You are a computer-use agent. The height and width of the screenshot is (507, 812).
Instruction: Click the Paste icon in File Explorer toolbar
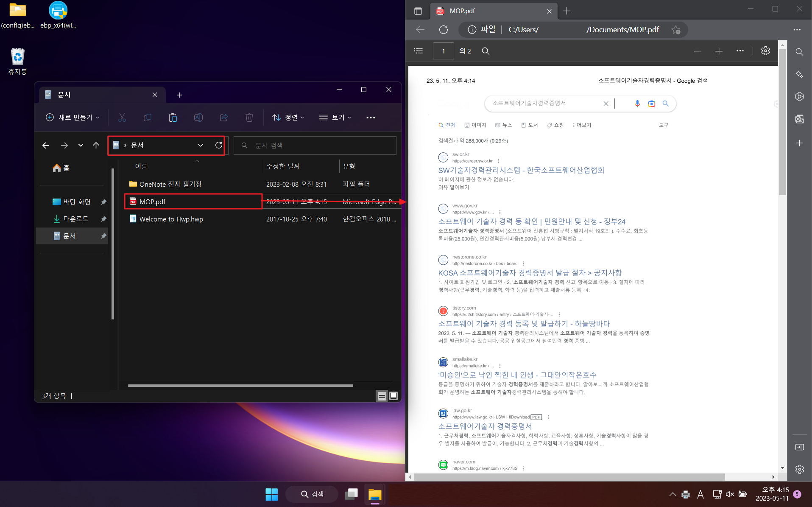(173, 118)
